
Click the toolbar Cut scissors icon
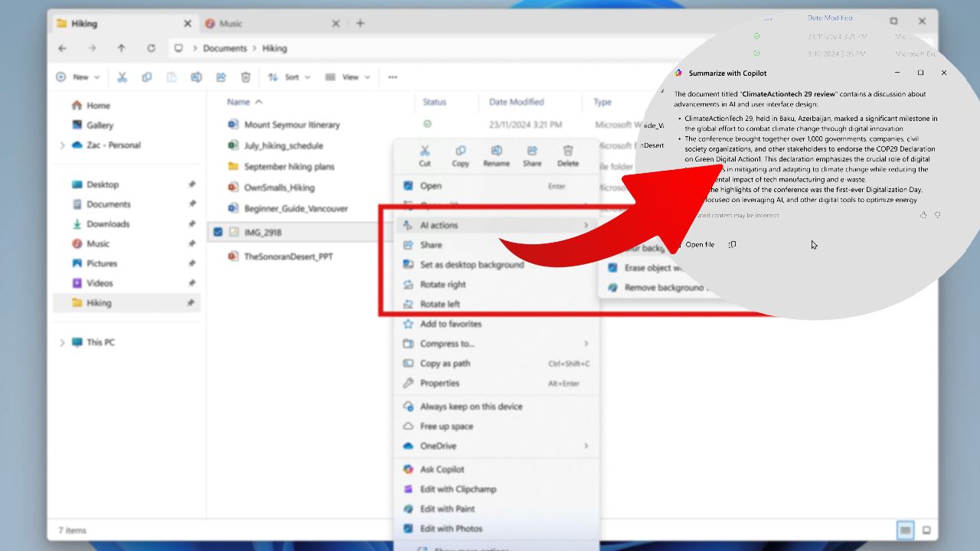122,77
